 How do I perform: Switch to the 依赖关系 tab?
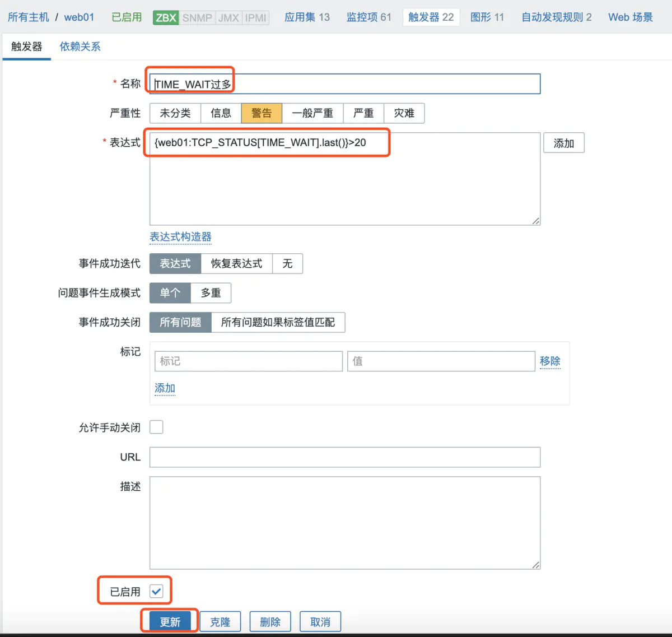tap(80, 47)
